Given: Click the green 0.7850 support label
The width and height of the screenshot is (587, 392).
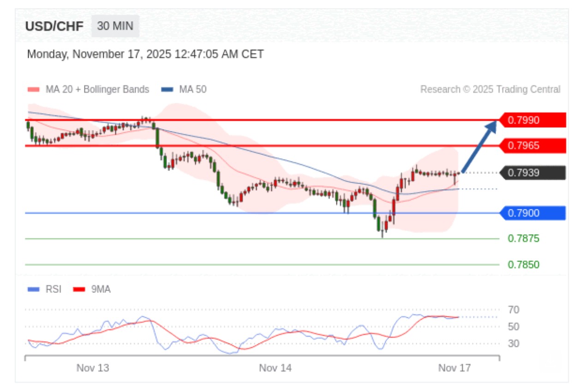Looking at the screenshot, I should point(523,265).
